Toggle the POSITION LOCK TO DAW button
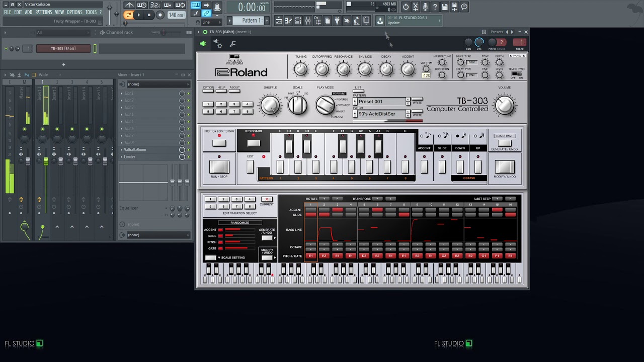644x362 pixels. (x=219, y=143)
